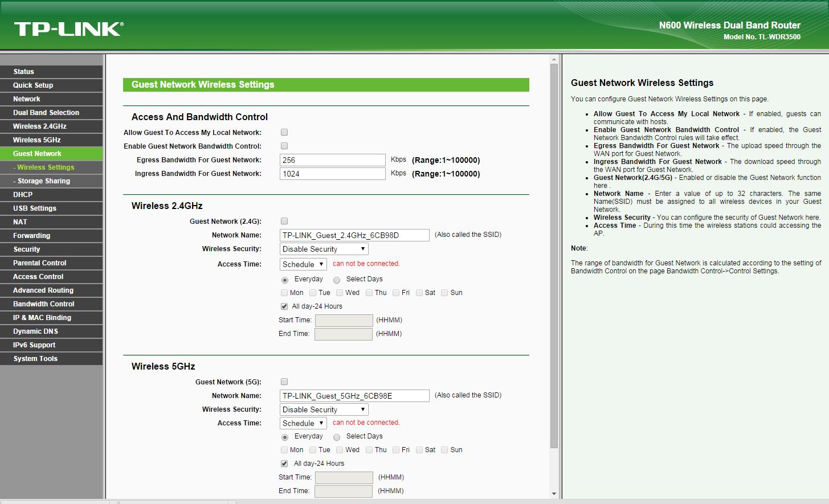Click the settings pane vertical scrollbar thumb
829x504 pixels.
tap(554, 256)
